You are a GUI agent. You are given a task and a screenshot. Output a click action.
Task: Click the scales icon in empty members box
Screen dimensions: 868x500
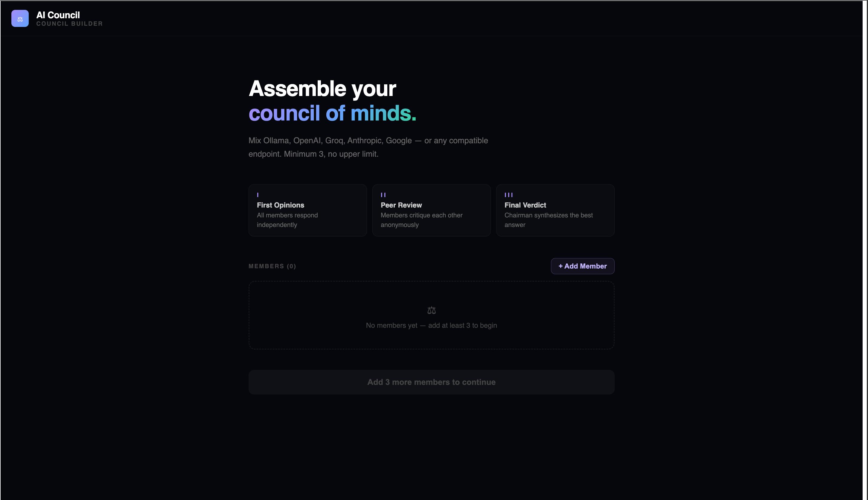point(431,310)
